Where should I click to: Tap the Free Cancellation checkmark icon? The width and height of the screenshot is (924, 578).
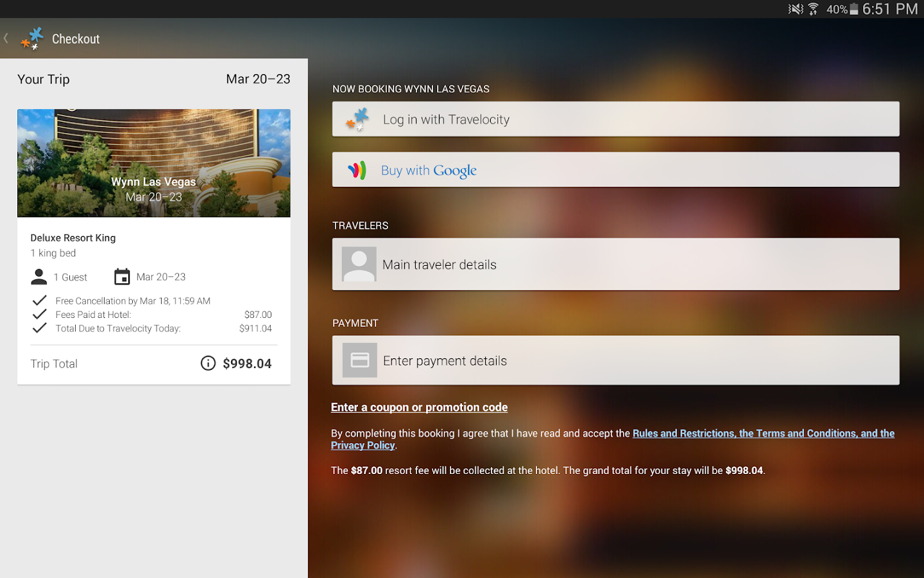click(x=39, y=301)
